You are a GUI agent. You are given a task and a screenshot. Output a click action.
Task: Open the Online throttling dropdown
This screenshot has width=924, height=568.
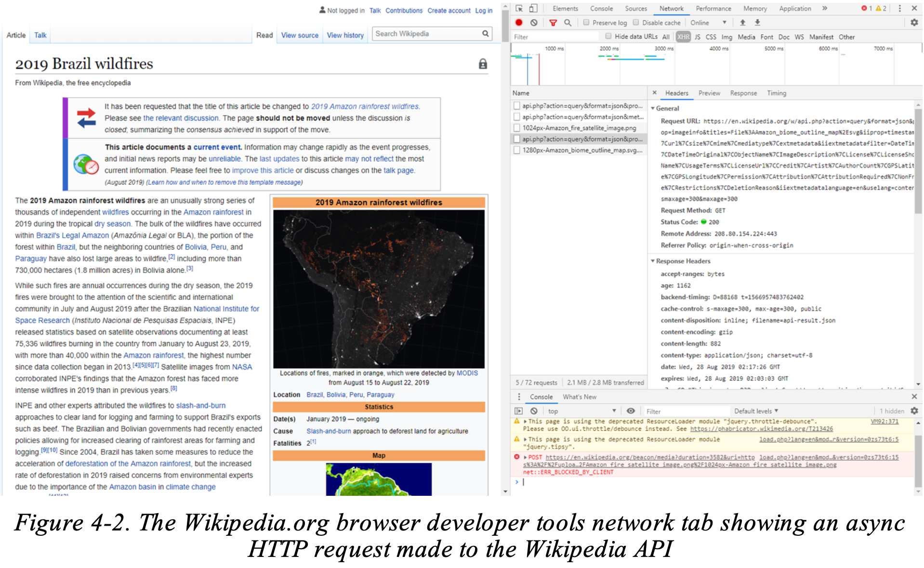pos(708,22)
